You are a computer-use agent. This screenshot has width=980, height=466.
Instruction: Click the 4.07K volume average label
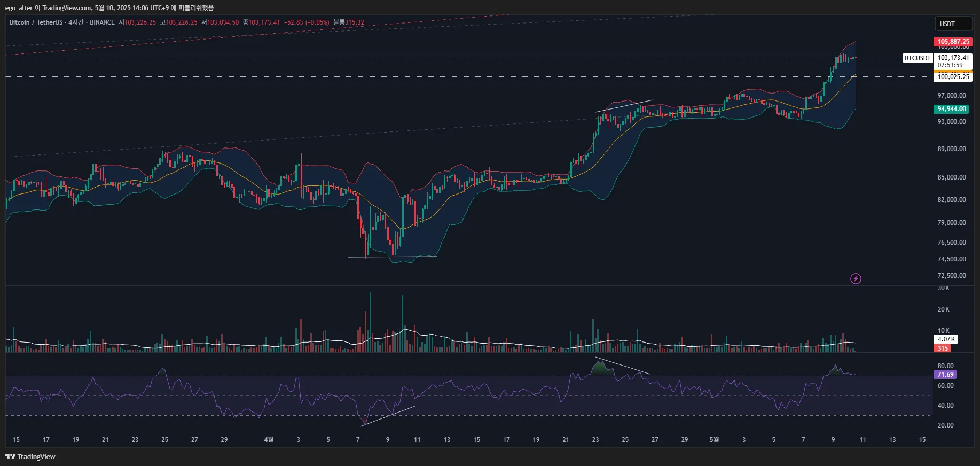(946, 339)
